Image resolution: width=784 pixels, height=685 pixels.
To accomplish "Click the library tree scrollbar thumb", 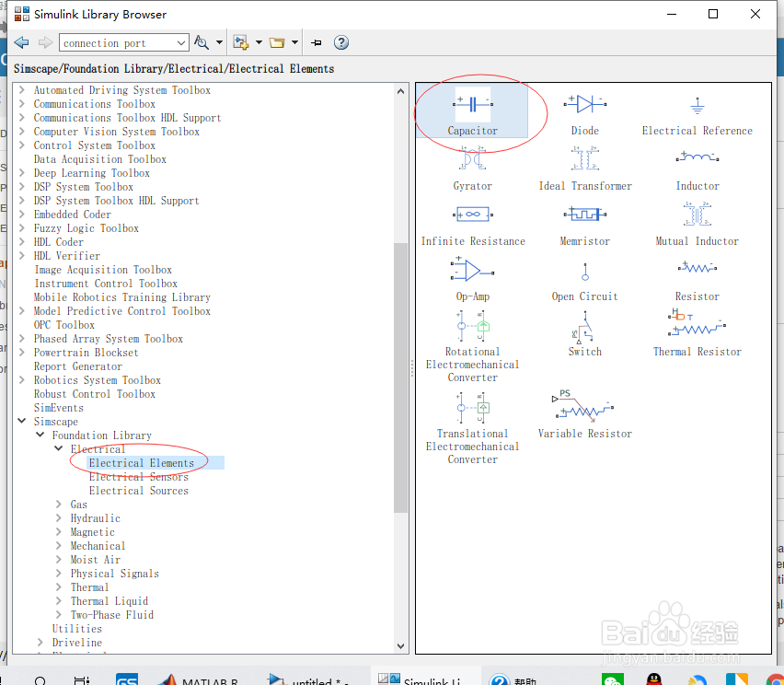I will [x=400, y=377].
